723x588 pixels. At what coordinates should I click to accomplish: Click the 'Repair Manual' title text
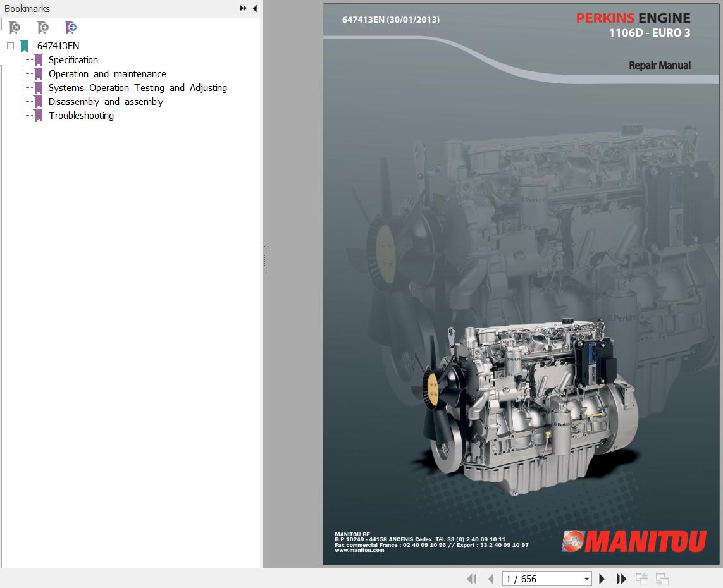(660, 65)
